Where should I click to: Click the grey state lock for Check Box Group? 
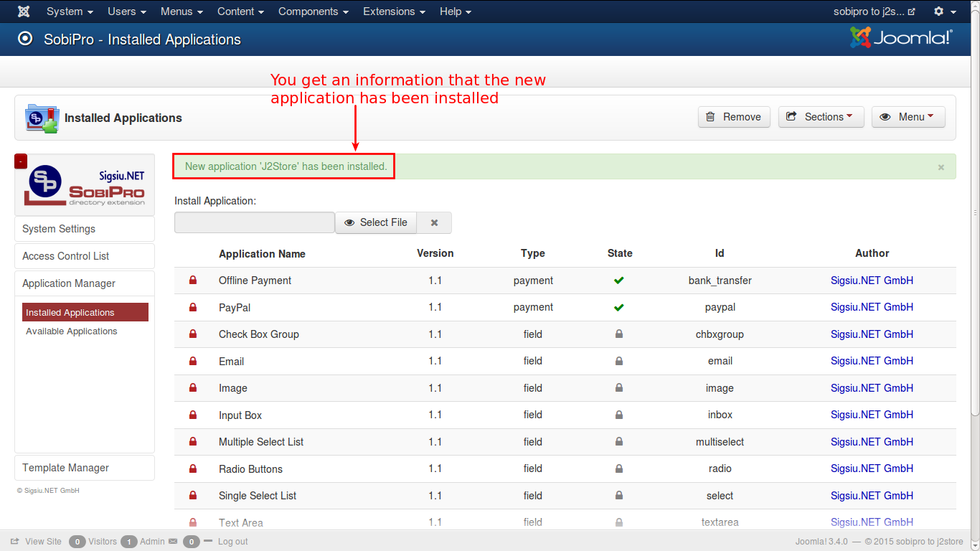tap(619, 334)
